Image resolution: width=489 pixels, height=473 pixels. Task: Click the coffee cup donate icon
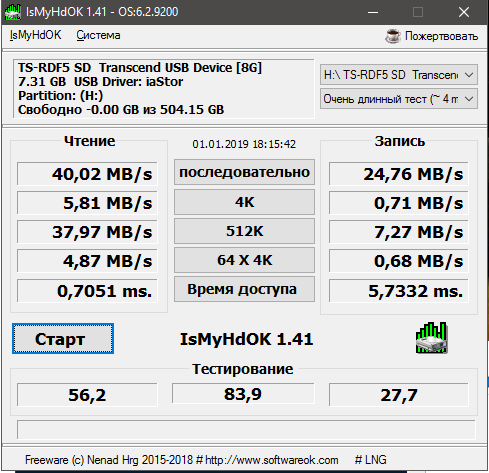[393, 36]
